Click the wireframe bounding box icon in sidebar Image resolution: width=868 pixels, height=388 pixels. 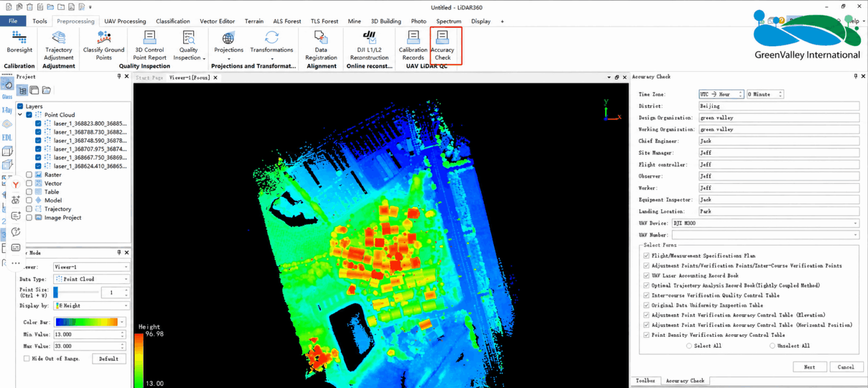7,151
